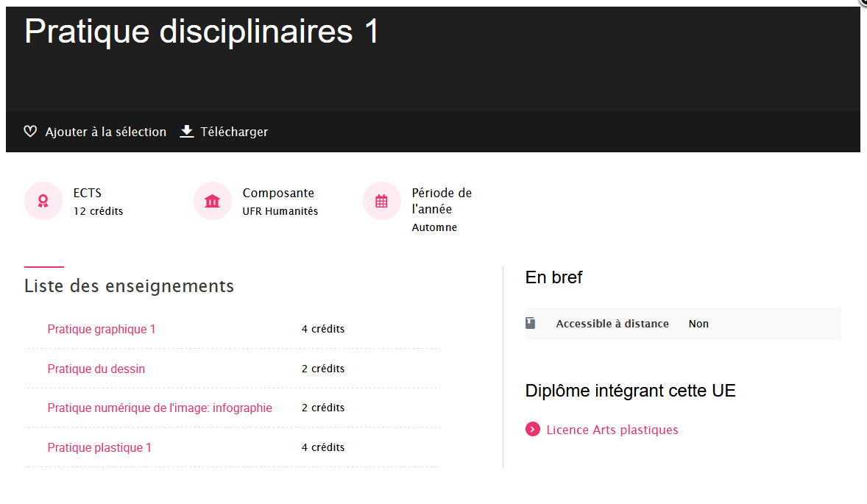Click the download arrow icon
The image size is (867, 504).
[187, 132]
